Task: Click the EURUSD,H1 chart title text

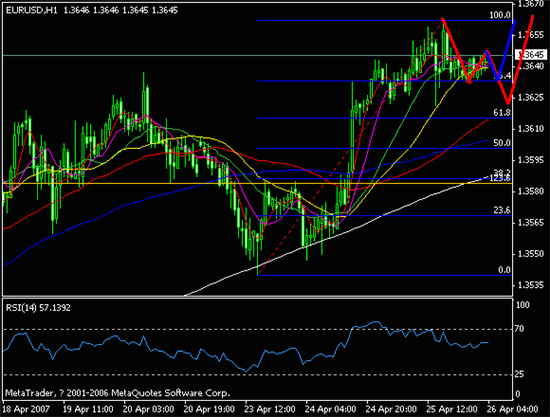Action: coord(32,10)
